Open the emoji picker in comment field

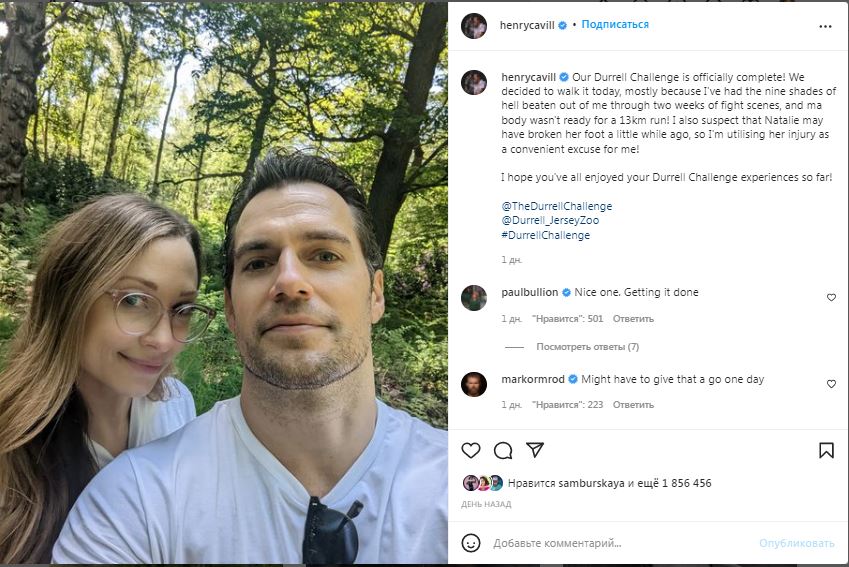pos(471,543)
